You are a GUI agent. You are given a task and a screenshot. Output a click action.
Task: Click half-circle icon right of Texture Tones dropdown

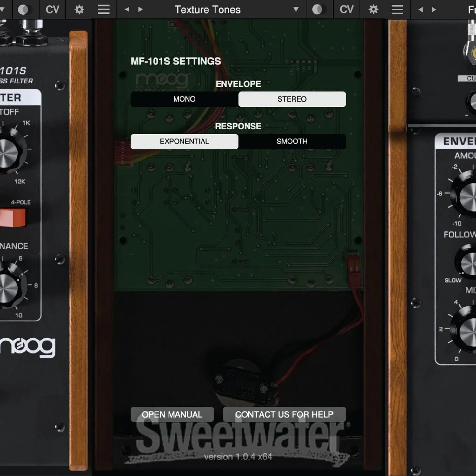coord(317,10)
